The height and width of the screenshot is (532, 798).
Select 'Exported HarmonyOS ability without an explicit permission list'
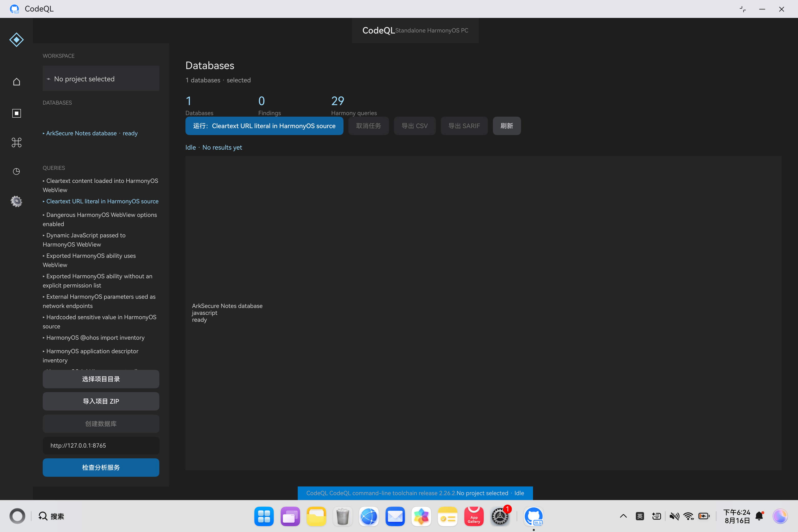tap(98, 281)
